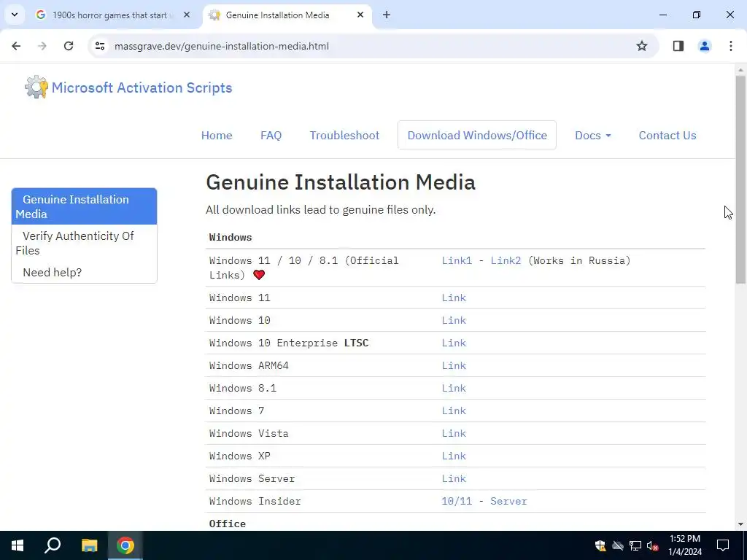
Task: Open the notification center icon
Action: point(723,545)
